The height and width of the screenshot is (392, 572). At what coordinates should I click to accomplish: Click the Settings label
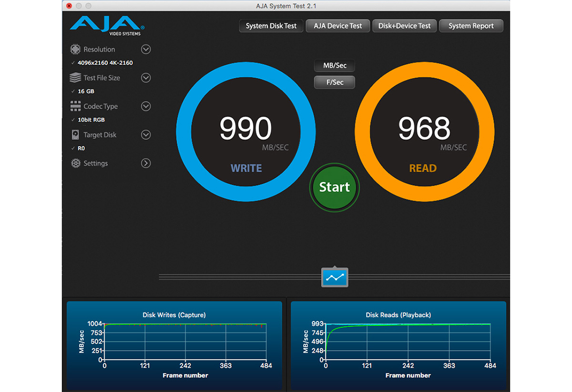[96, 163]
